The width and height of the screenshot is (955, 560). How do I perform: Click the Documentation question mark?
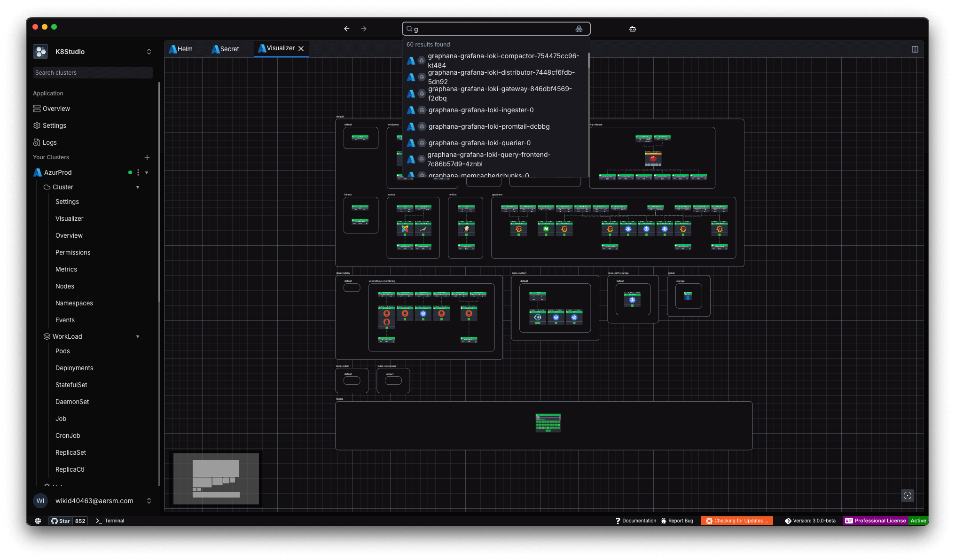618,521
